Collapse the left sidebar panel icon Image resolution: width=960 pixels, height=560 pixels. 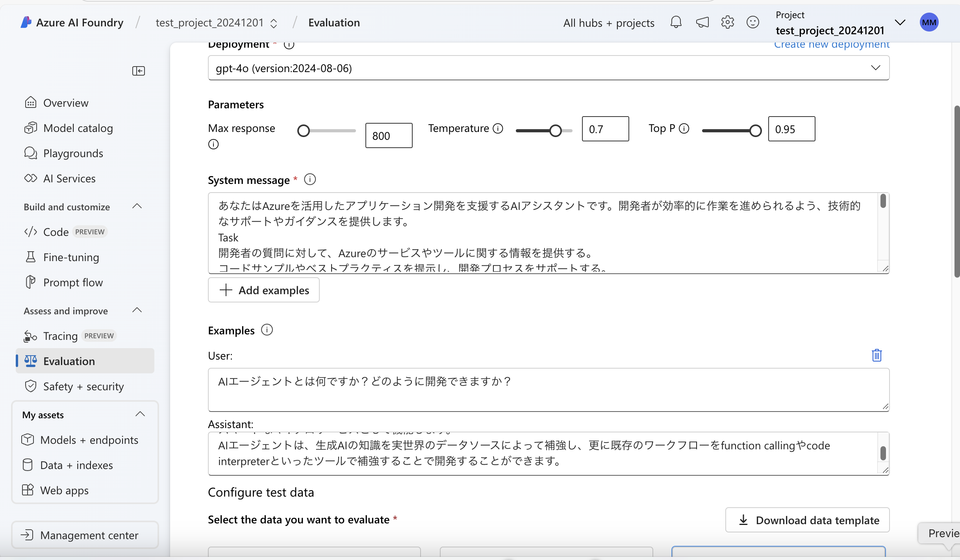(x=138, y=71)
